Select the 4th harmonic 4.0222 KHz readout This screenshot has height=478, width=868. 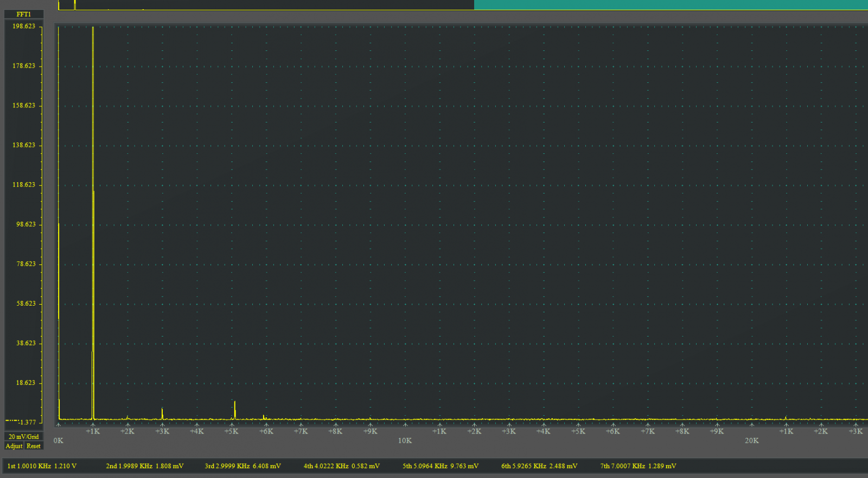342,466
